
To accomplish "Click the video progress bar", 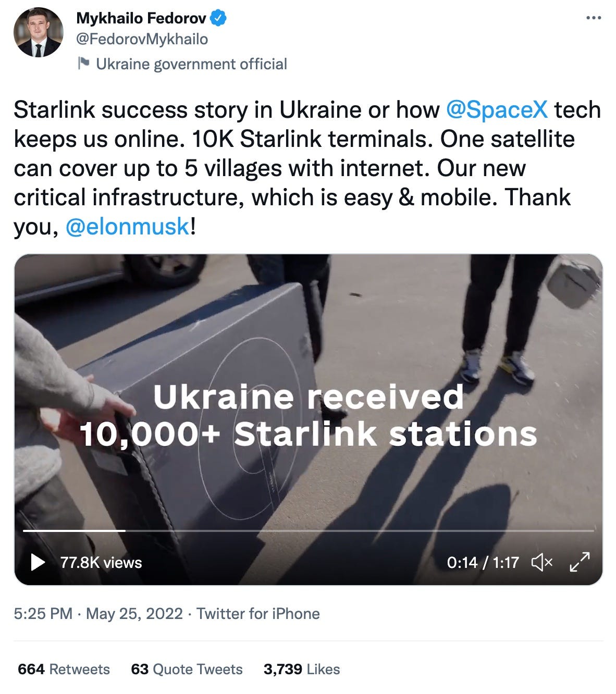I will (x=307, y=531).
